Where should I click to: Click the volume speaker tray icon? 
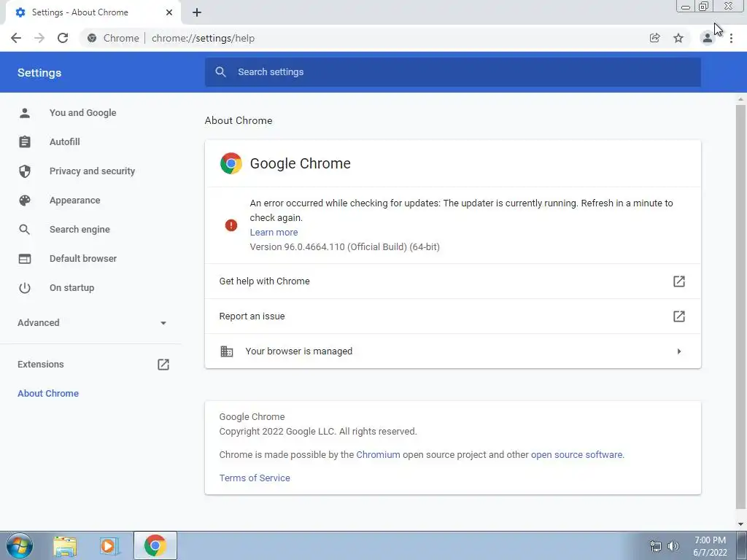pos(673,546)
